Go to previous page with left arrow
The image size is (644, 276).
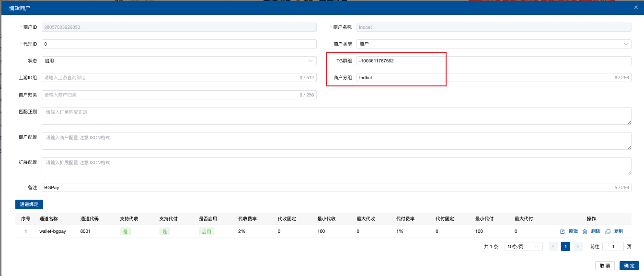tap(553, 247)
